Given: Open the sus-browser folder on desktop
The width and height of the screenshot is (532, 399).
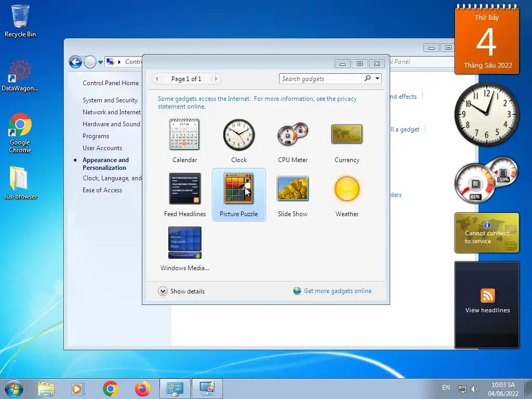Looking at the screenshot, I should click(20, 182).
